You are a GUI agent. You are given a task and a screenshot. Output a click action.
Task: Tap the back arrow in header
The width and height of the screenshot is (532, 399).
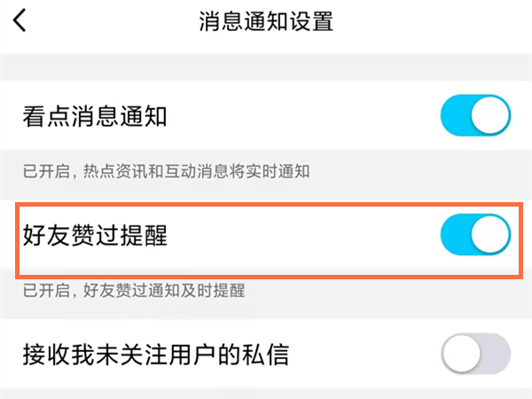[x=20, y=21]
